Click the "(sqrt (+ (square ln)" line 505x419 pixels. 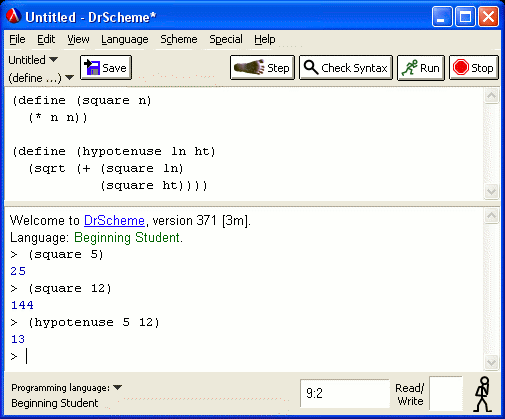coord(106,169)
